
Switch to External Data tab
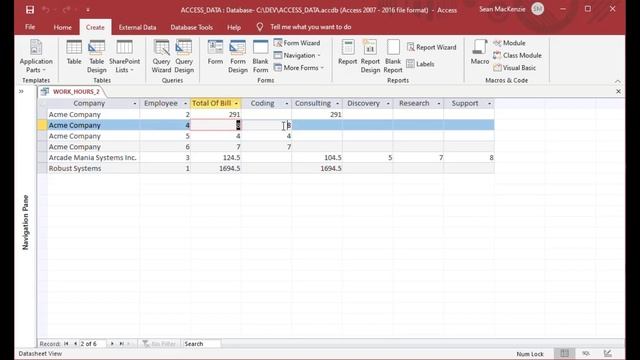point(137,27)
